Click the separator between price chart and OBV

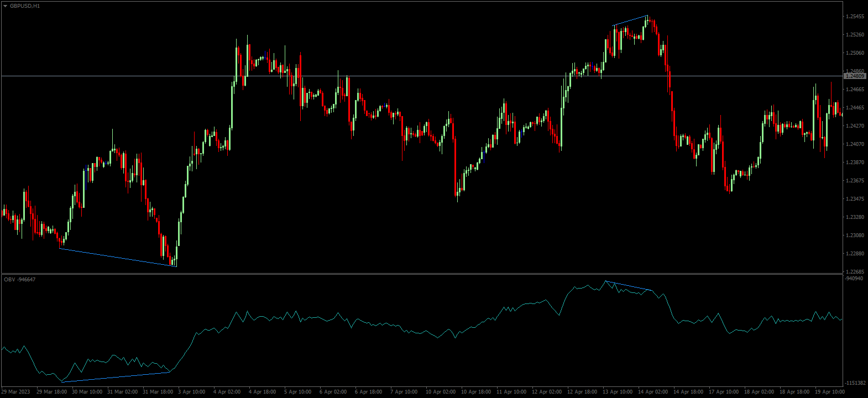[x=420, y=274]
